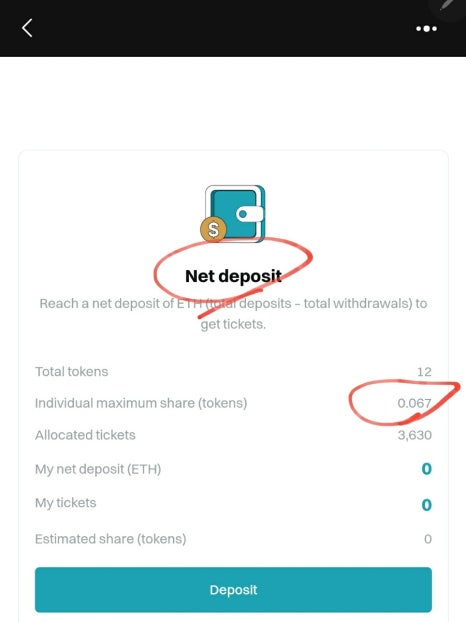Tap the 3,630 allocated tickets value
The width and height of the screenshot is (466, 622).
click(414, 435)
